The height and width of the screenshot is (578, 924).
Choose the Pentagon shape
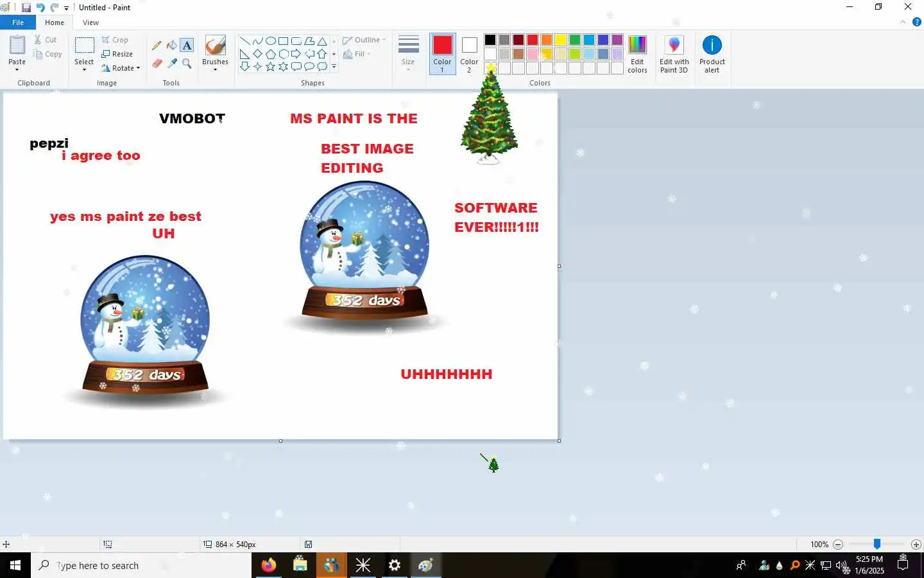coord(270,54)
